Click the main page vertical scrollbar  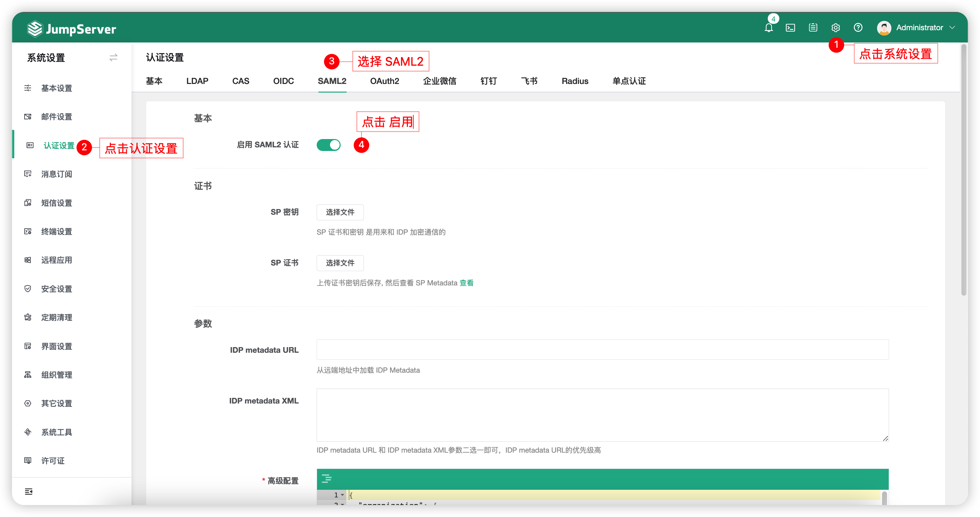(964, 170)
